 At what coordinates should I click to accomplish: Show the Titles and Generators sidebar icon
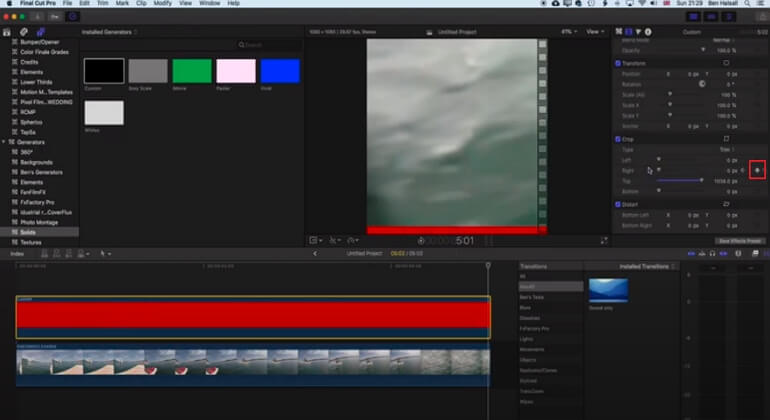click(x=41, y=32)
